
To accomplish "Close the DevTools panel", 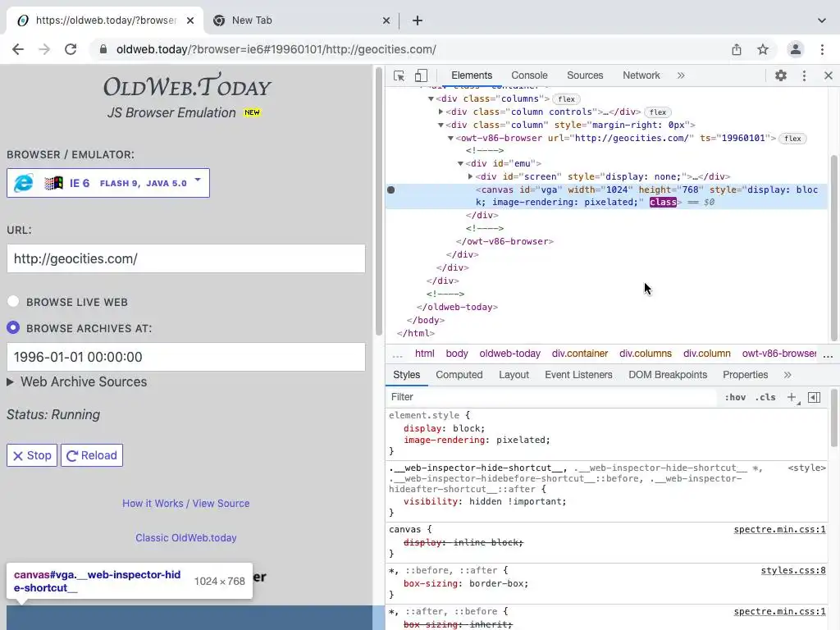I will pyautogui.click(x=829, y=75).
